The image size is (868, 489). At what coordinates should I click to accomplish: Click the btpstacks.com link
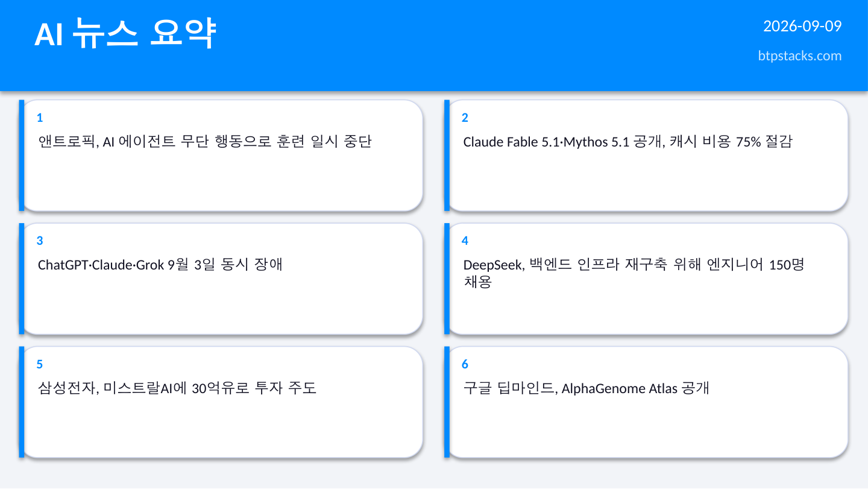(799, 56)
